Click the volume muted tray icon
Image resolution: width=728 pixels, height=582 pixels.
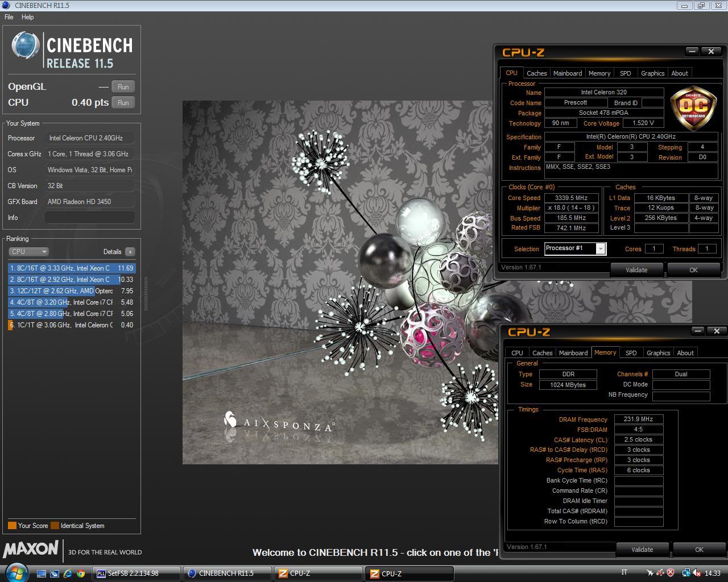tap(697, 573)
